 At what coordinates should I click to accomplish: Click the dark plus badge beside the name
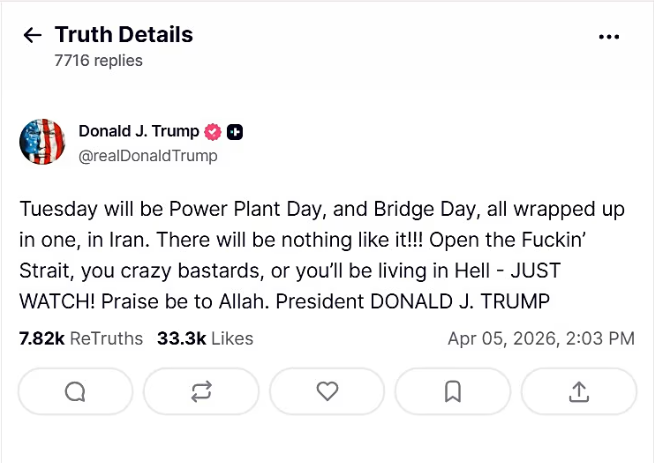[x=235, y=132]
